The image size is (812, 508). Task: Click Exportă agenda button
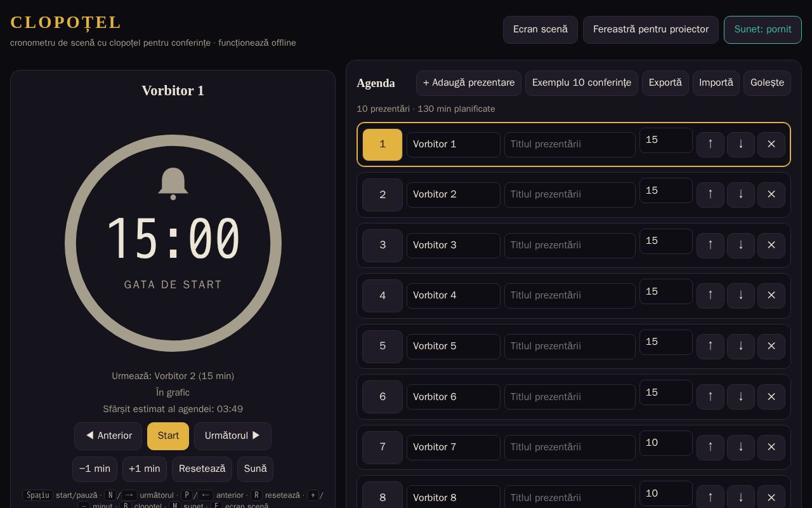(x=665, y=83)
